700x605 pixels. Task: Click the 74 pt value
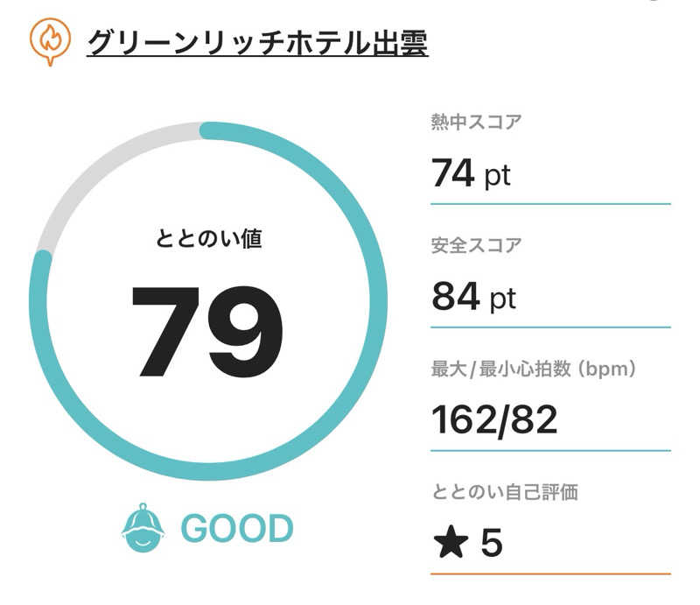[x=471, y=173]
